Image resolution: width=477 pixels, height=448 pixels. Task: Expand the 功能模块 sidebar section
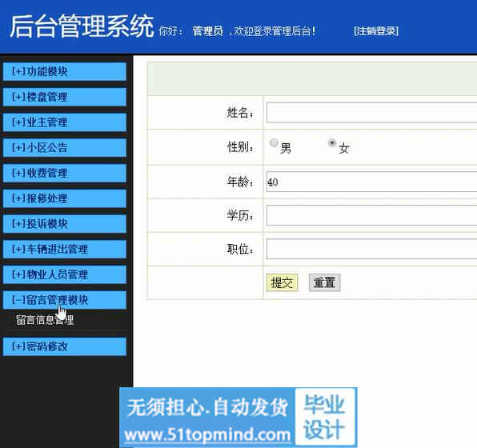(65, 72)
